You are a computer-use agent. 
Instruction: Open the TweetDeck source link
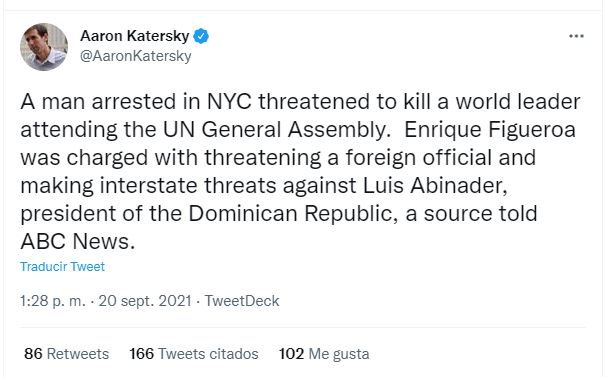[242, 301]
